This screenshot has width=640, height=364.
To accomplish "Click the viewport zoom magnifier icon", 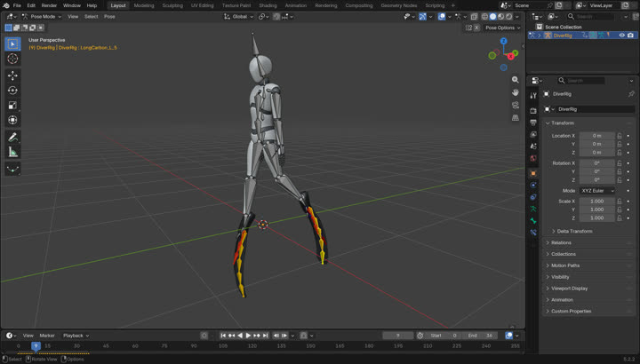I will [x=516, y=80].
